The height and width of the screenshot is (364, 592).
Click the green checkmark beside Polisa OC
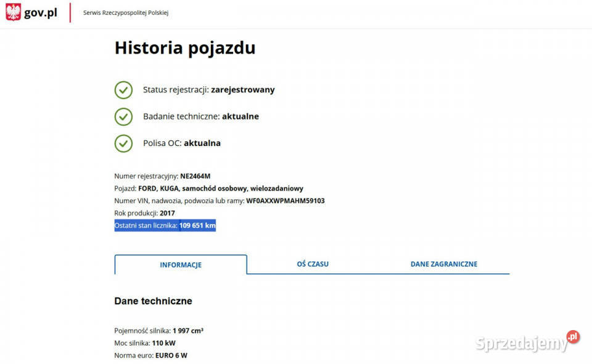(123, 143)
